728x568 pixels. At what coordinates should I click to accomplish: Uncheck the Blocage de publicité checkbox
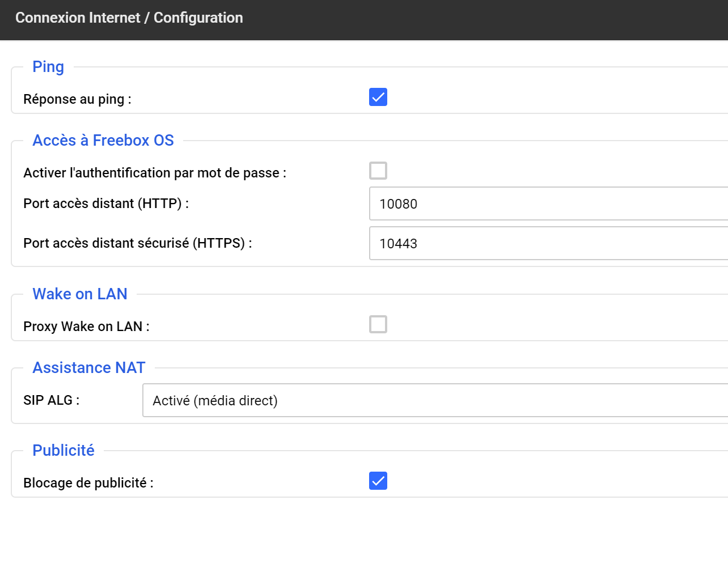coord(378,481)
